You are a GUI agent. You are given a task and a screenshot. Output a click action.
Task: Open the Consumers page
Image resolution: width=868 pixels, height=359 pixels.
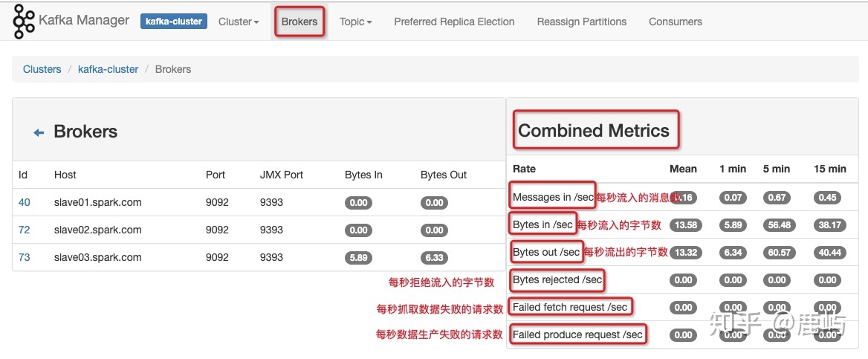pyautogui.click(x=676, y=22)
